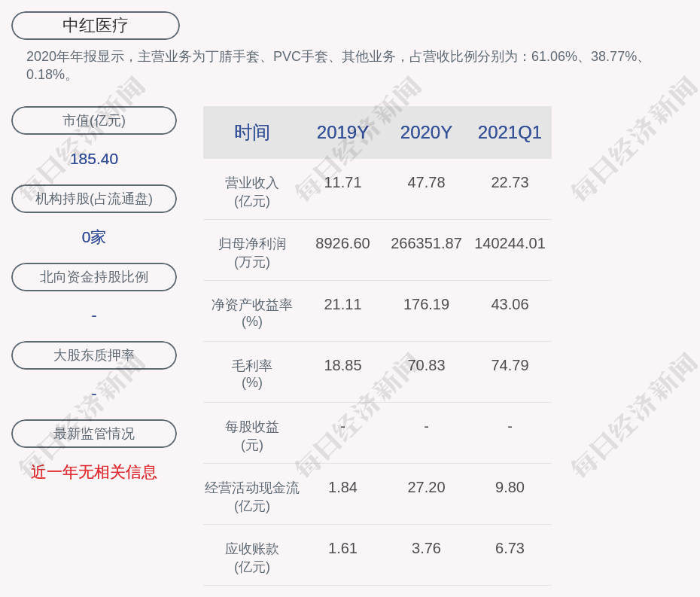This screenshot has width=700, height=597.
Task: Click the 2021Q1 gross margin value 74.79
Action: pyautogui.click(x=510, y=366)
